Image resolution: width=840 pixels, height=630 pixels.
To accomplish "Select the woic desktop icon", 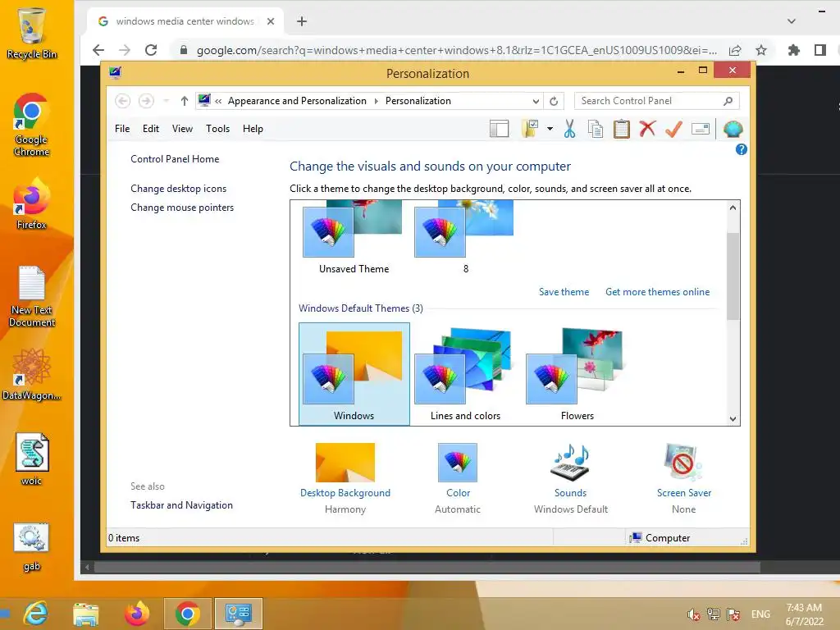I will 32,459.
